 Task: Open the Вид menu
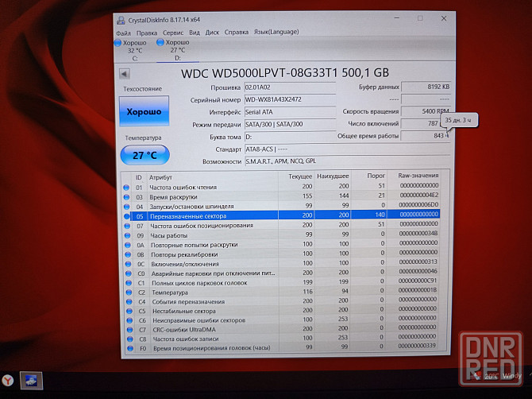[195, 33]
